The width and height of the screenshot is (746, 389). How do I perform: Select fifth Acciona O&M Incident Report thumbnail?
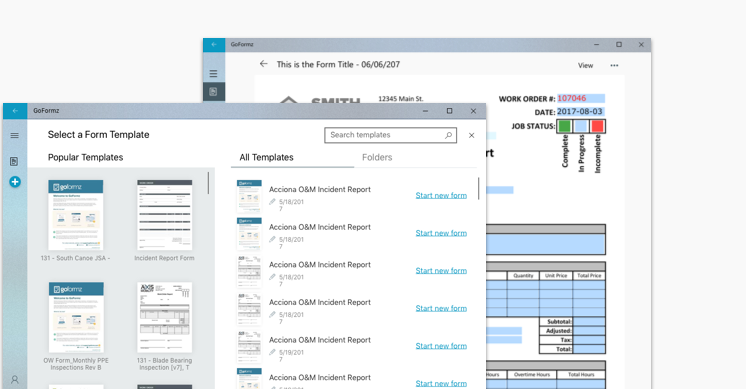pos(249,346)
